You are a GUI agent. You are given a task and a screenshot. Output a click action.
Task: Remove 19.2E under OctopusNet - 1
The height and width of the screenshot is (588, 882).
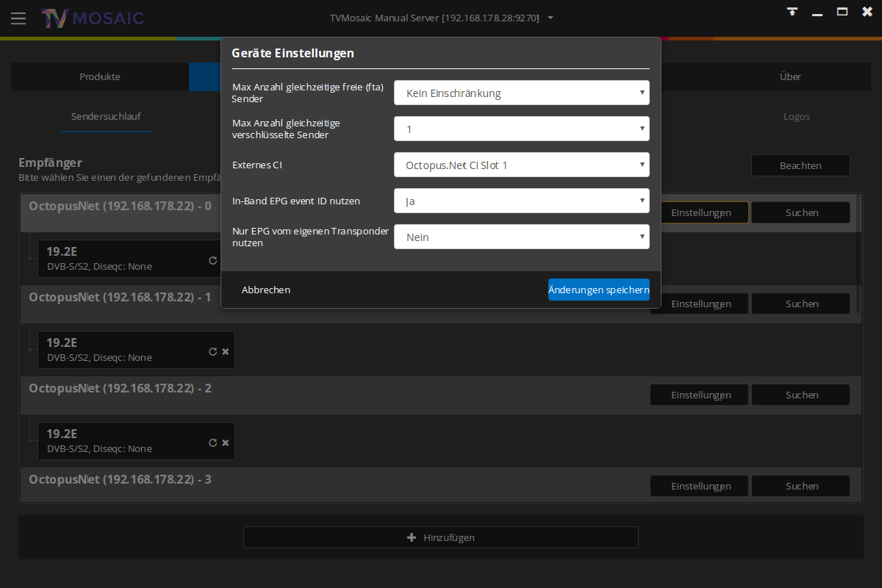(226, 351)
